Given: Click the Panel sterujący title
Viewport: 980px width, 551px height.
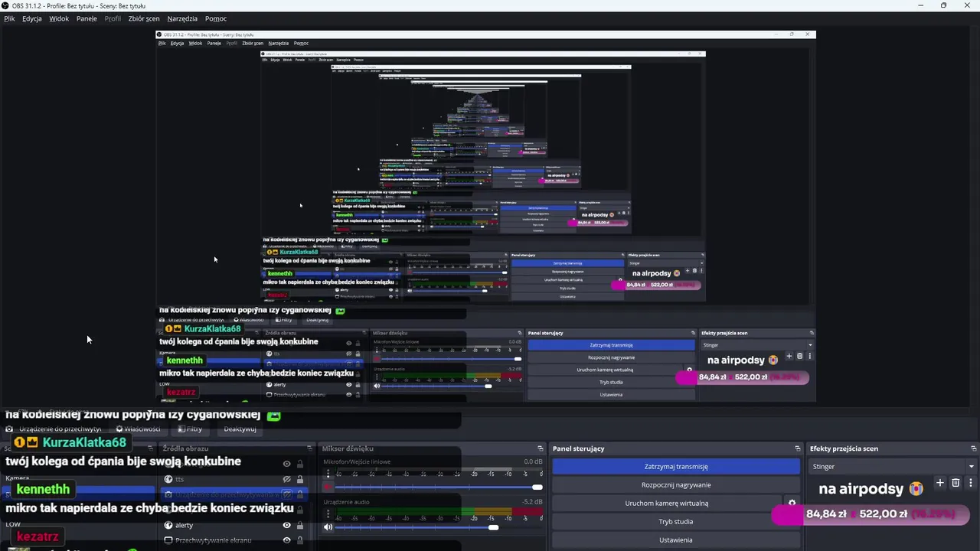Looking at the screenshot, I should tap(578, 448).
